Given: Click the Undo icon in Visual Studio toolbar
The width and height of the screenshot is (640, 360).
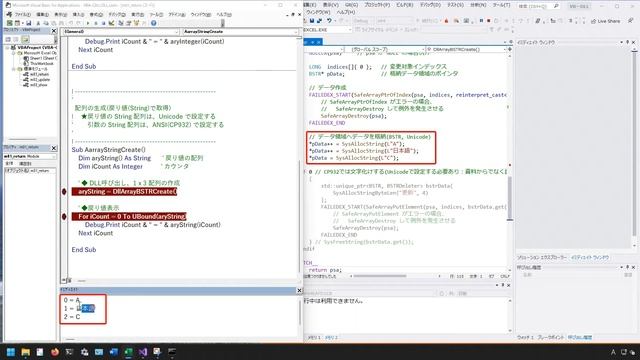Looking at the screenshot, I should (x=329, y=21).
